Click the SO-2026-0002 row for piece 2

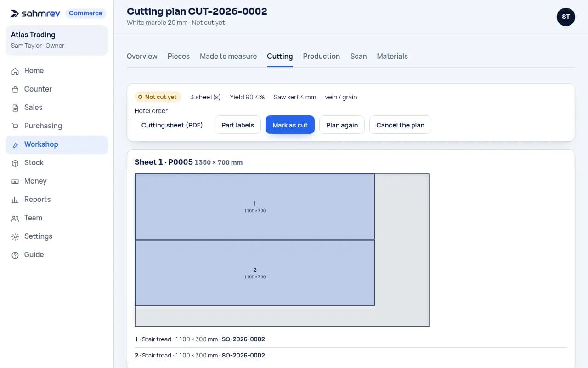pos(351,356)
